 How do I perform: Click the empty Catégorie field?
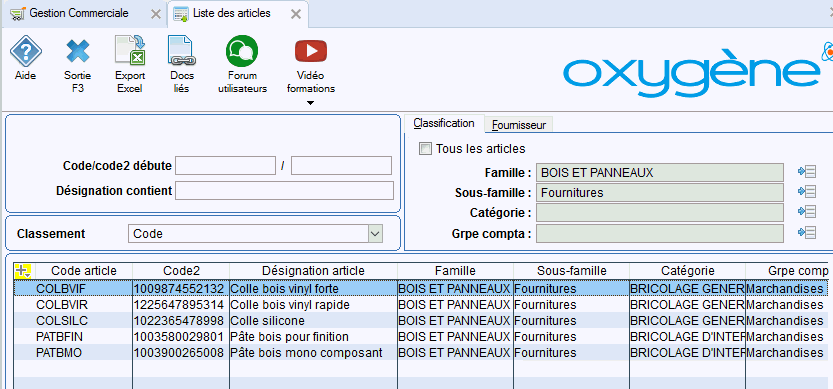660,213
